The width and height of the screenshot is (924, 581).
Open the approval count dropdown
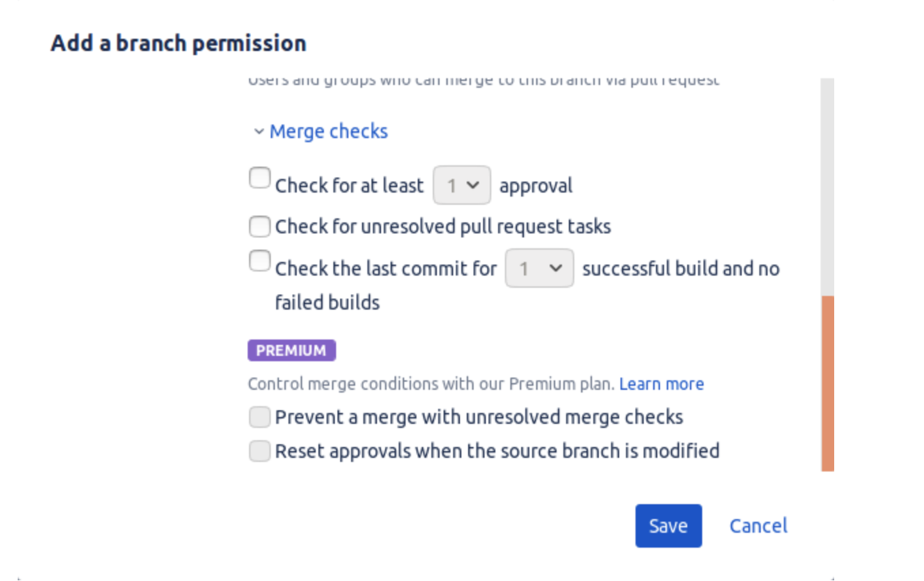pyautogui.click(x=462, y=184)
